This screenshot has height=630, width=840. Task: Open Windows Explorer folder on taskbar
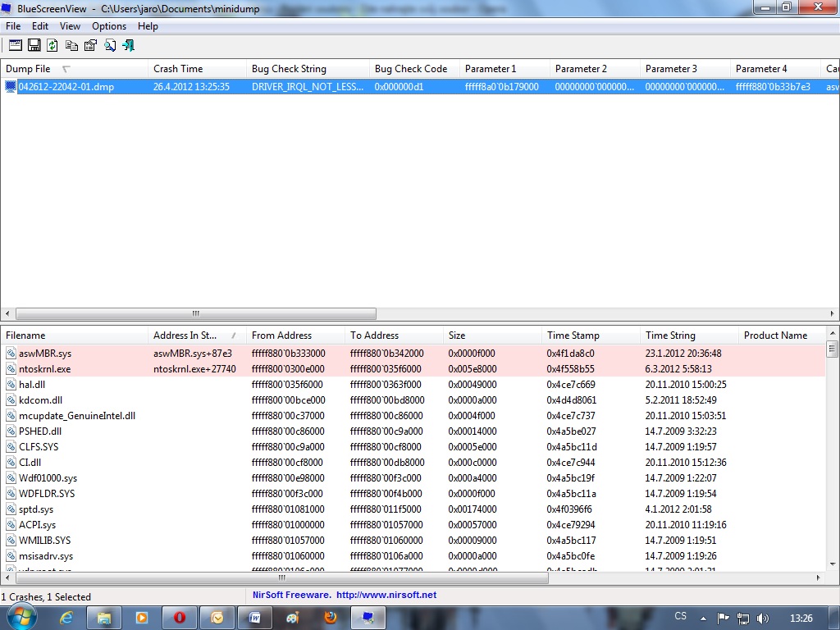coord(104,618)
